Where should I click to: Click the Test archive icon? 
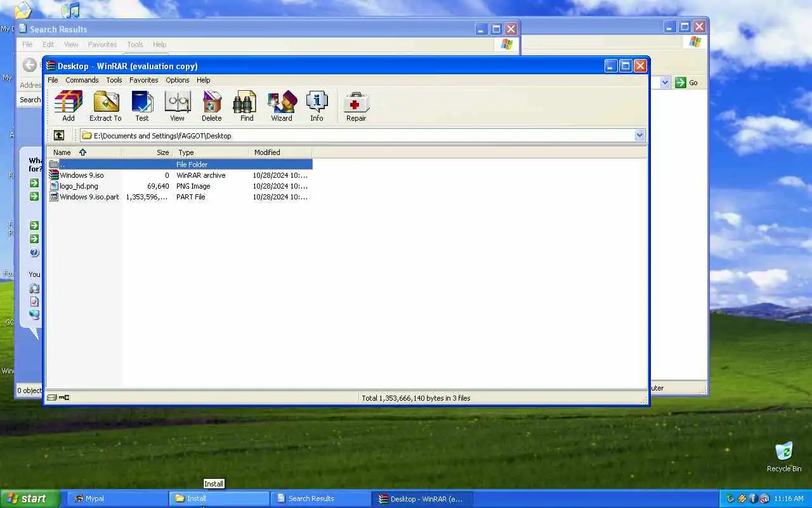point(142,106)
